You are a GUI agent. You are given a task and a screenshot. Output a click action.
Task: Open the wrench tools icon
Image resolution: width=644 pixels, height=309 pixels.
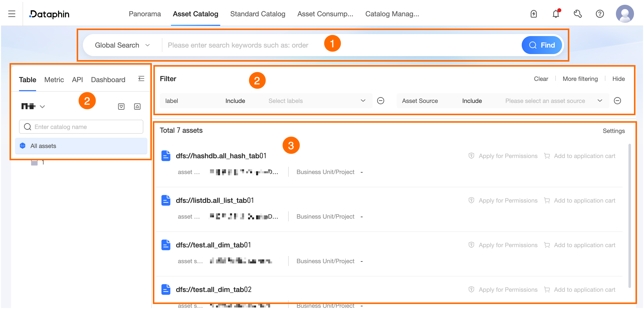click(x=578, y=14)
